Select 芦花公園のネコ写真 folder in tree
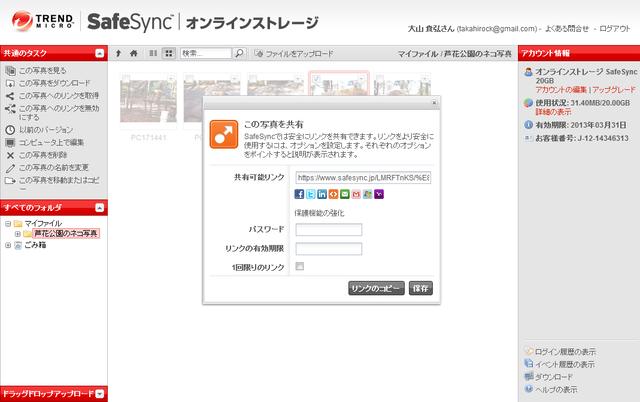Image resolution: width=640 pixels, height=402 pixels. 66,234
